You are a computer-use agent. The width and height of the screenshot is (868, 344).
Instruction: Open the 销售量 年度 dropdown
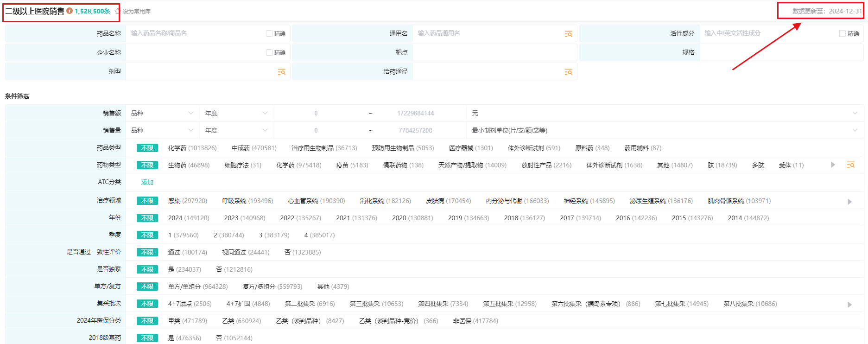point(236,130)
